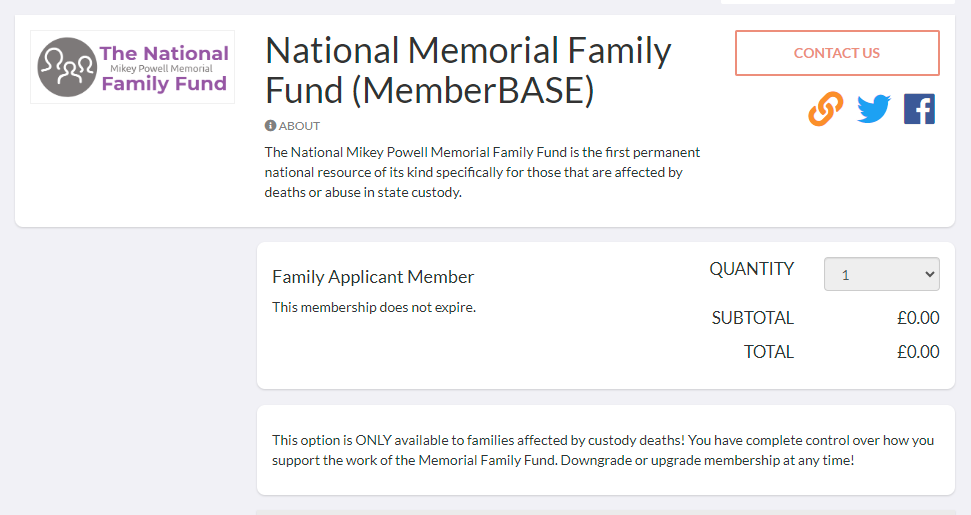Click the ABOUT info circle icon
This screenshot has width=971, height=515.
tap(270, 126)
